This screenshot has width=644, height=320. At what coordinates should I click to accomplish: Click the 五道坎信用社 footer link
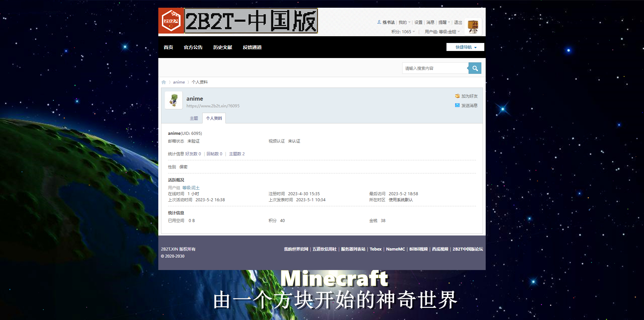pos(324,249)
